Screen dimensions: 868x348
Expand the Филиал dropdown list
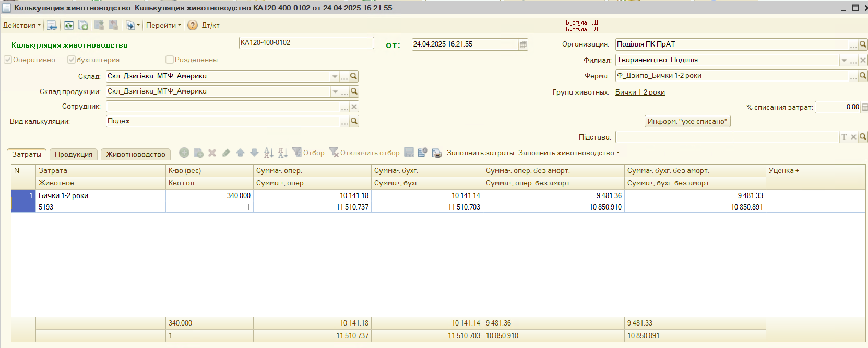click(x=844, y=60)
